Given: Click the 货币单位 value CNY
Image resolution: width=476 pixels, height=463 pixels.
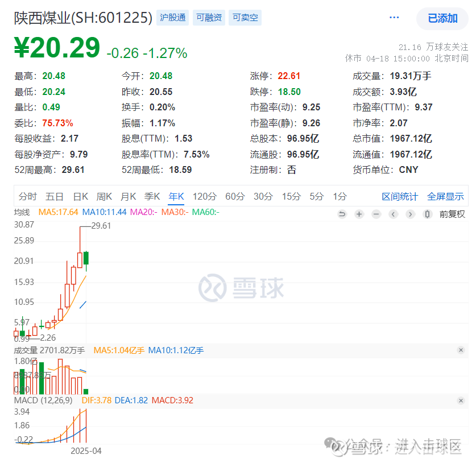Looking at the screenshot, I should pos(408,170).
